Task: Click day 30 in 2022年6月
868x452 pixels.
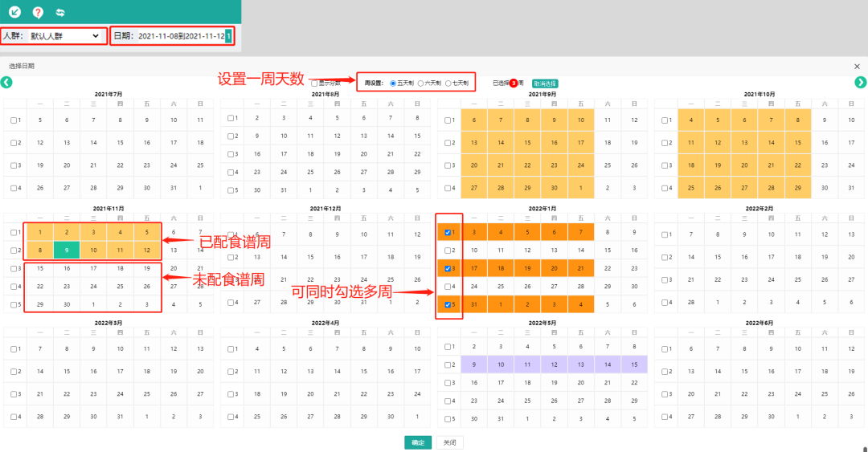Action: 771,417
